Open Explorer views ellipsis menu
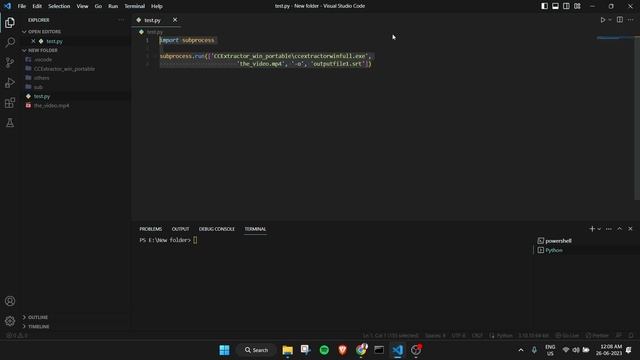 [x=121, y=20]
